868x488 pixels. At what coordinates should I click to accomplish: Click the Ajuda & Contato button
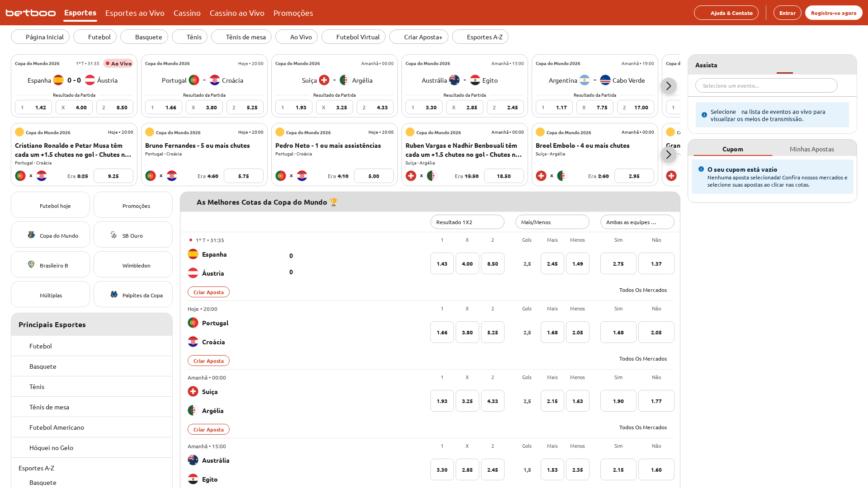pos(726,13)
